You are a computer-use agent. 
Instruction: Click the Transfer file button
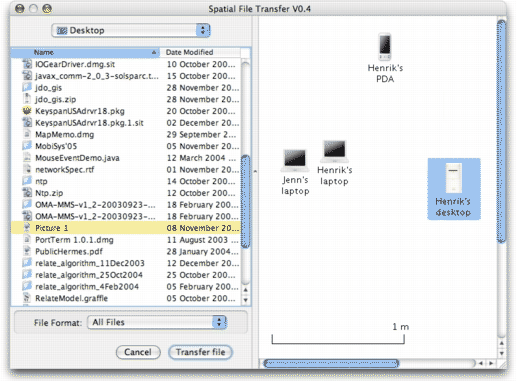(200, 352)
